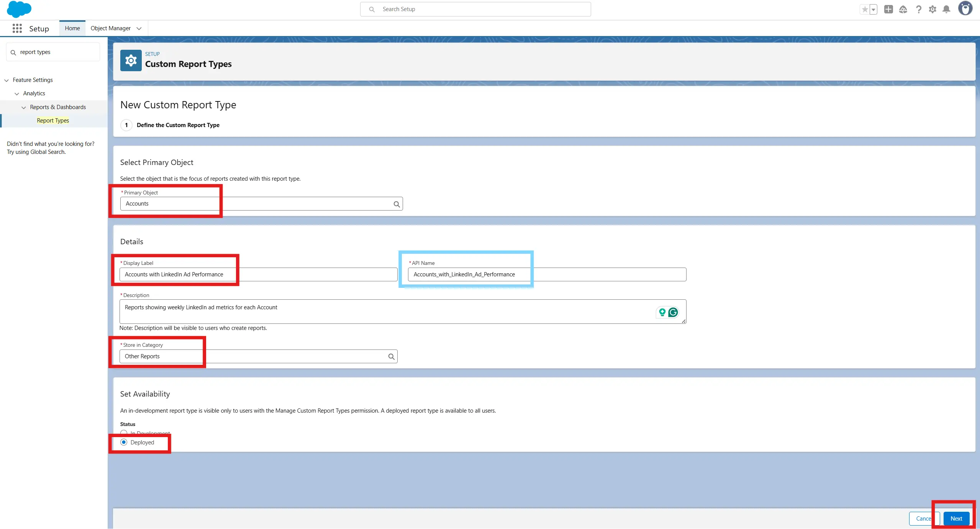Open the App Launcher grid icon
This screenshot has height=529, width=980.
click(x=17, y=28)
